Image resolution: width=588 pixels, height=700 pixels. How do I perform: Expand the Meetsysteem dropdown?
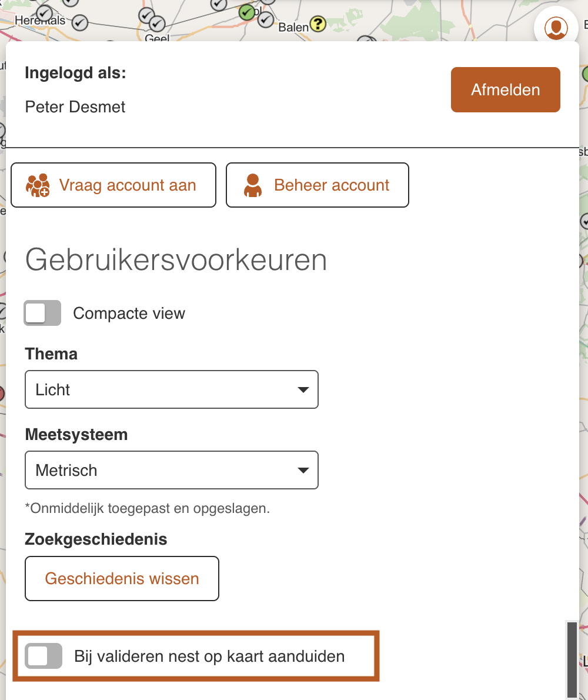tap(171, 470)
